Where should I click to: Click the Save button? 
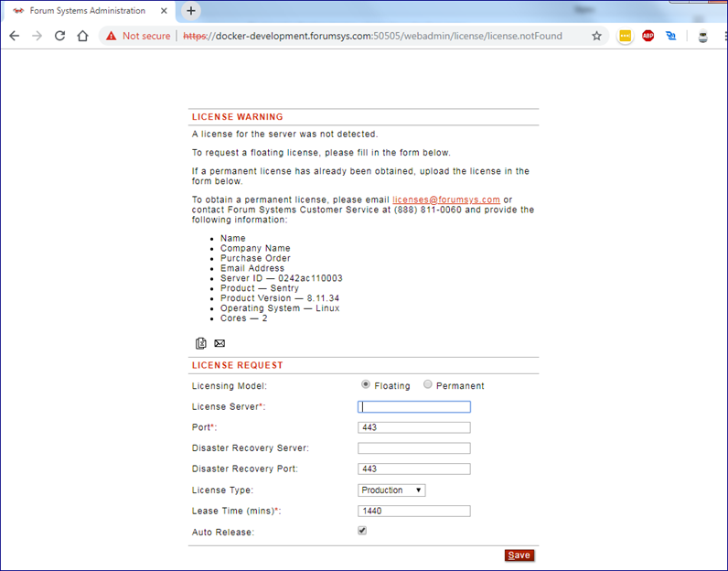tap(519, 555)
